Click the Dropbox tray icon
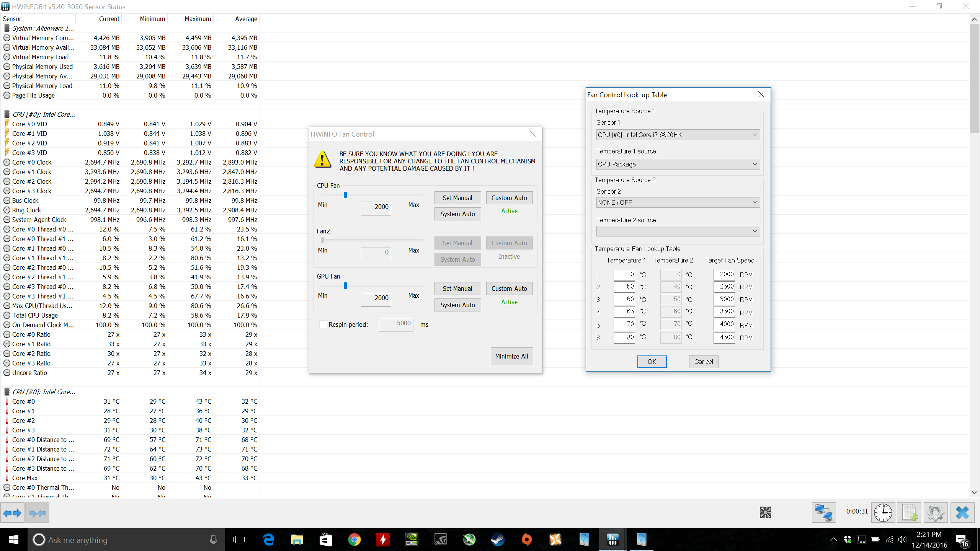 click(847, 540)
